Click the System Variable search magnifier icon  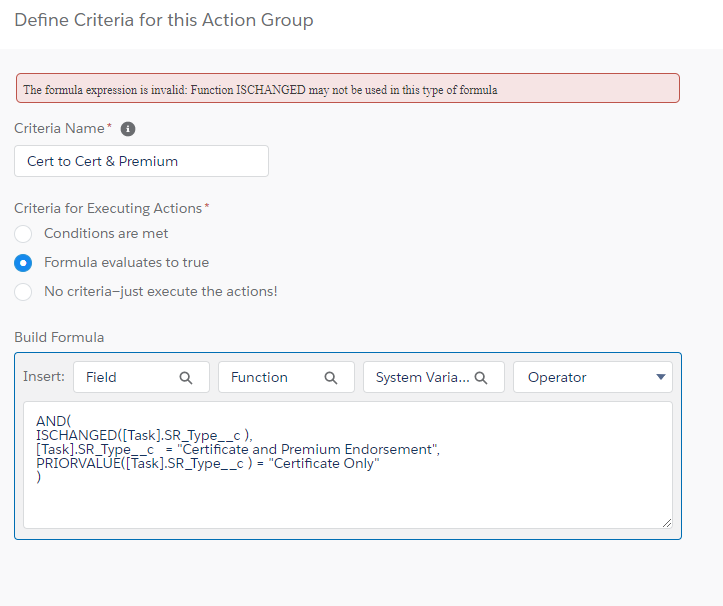click(481, 378)
